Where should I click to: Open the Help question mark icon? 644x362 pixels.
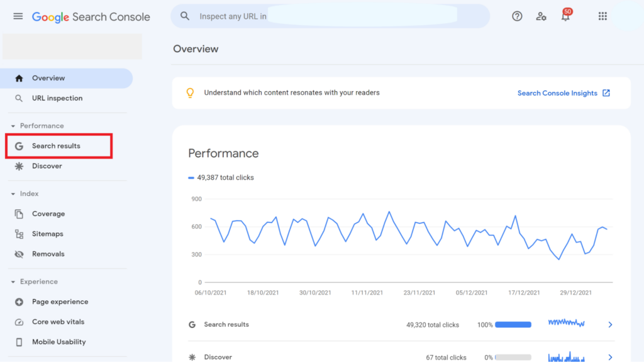[x=517, y=16]
